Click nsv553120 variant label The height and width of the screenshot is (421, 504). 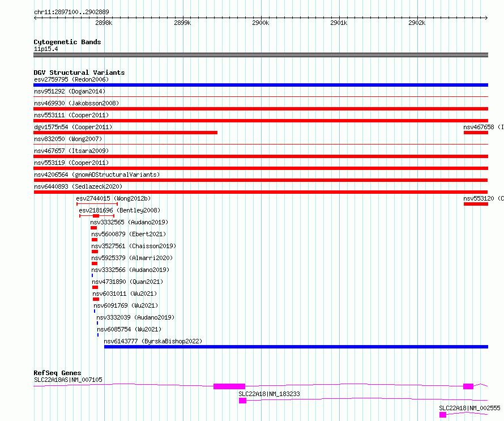(x=484, y=198)
